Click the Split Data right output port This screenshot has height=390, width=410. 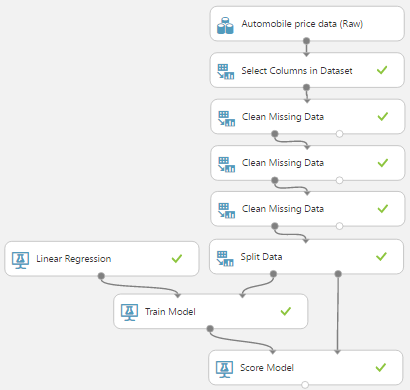tap(338, 274)
